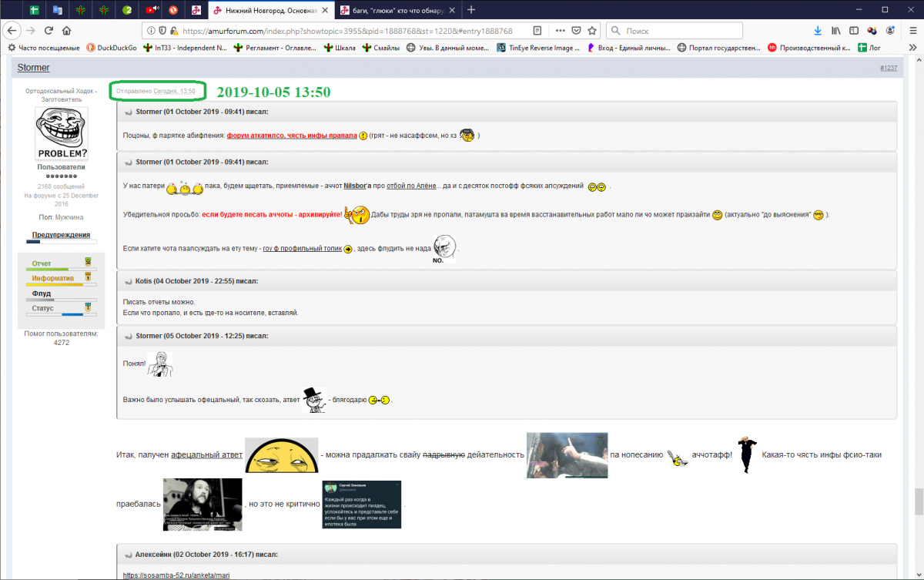Bookmark this page with the star icon
Viewport: 924px width, 580px height.
click(592, 31)
